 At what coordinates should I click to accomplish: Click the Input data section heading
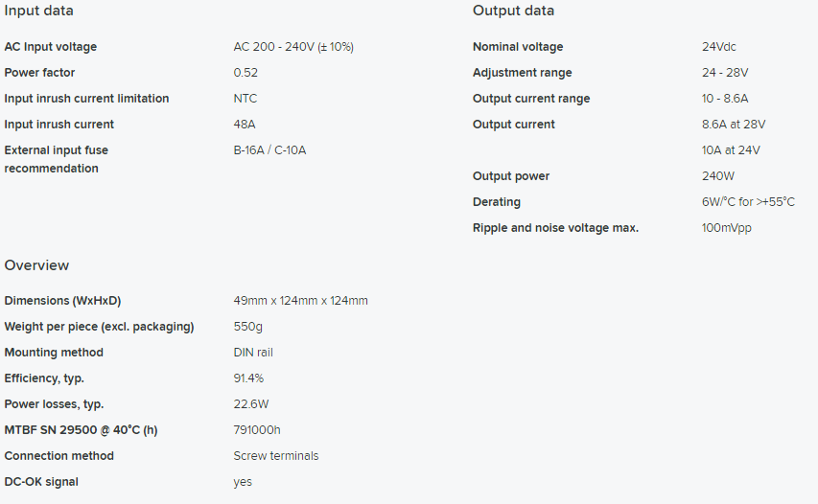click(x=39, y=11)
